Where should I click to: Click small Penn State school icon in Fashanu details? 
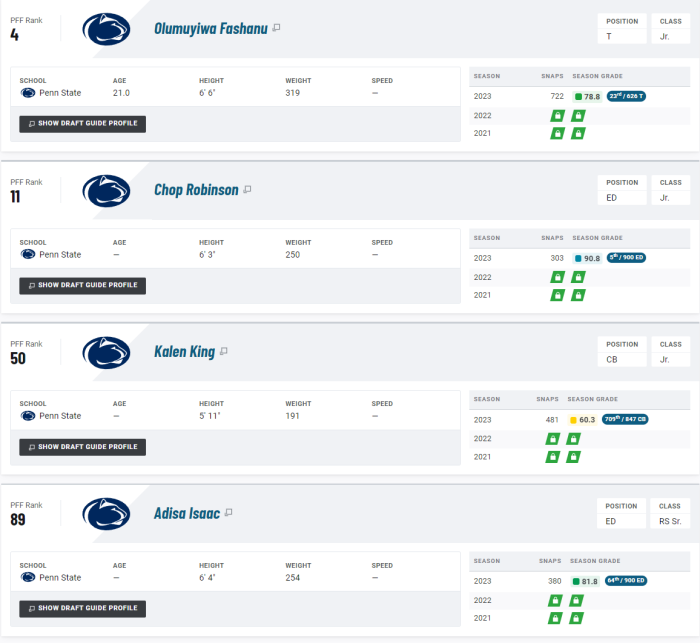[28, 93]
